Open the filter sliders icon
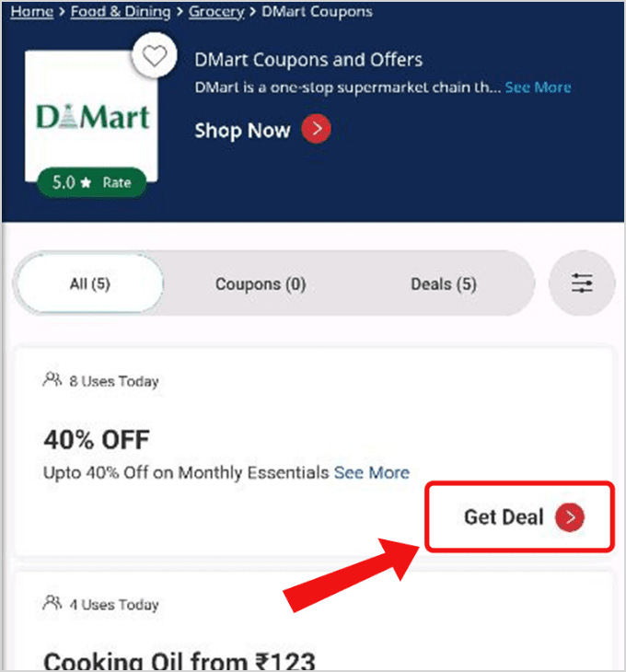The width and height of the screenshot is (626, 672). tap(582, 284)
